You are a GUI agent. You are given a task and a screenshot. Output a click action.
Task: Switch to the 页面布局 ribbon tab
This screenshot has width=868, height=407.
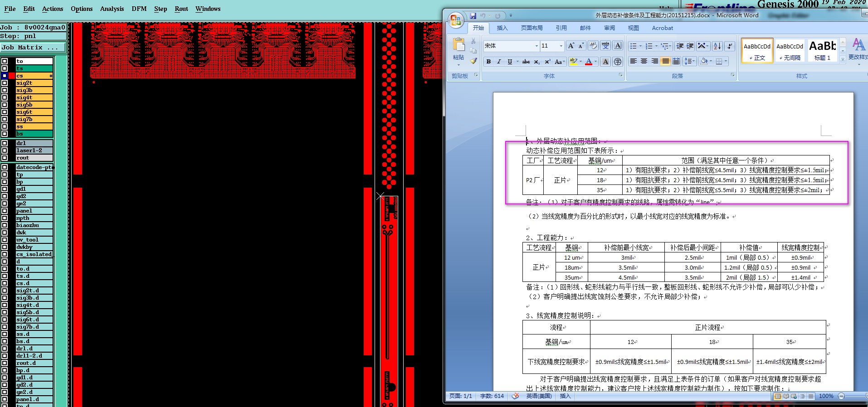(532, 28)
